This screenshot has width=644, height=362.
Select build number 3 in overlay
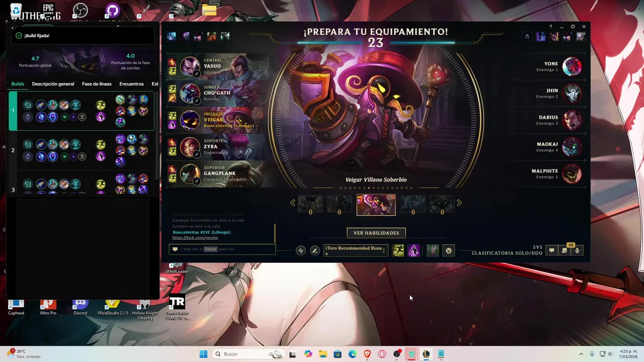pyautogui.click(x=82, y=183)
